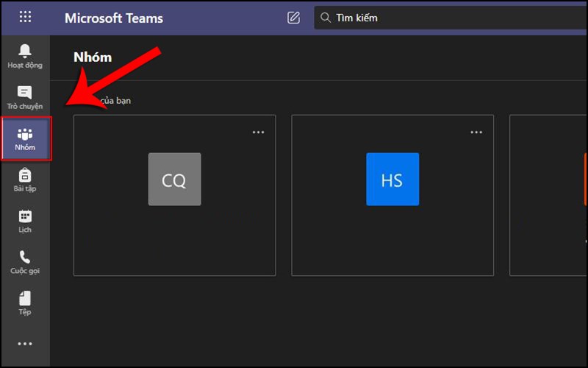
Task: Open more options for HS team
Action: coord(476,132)
